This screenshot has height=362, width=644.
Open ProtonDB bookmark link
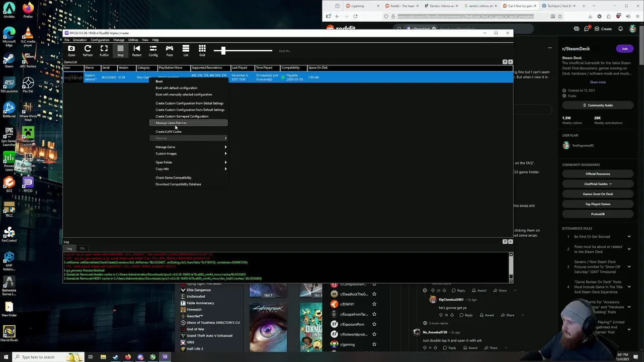(598, 214)
